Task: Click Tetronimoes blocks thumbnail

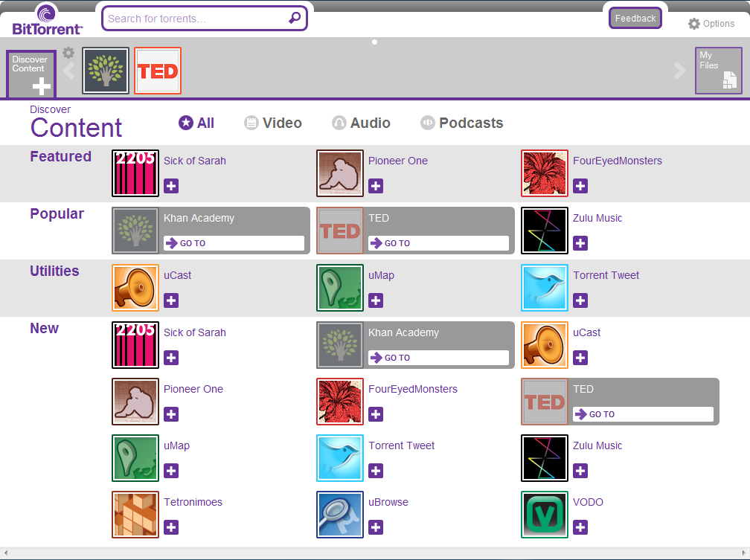Action: [135, 515]
